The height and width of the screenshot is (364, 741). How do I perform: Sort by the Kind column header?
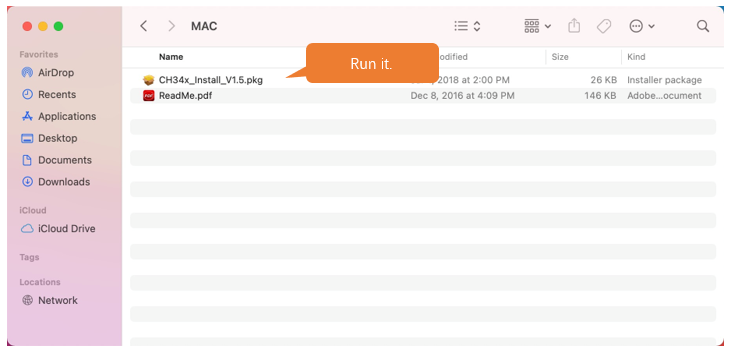point(636,57)
